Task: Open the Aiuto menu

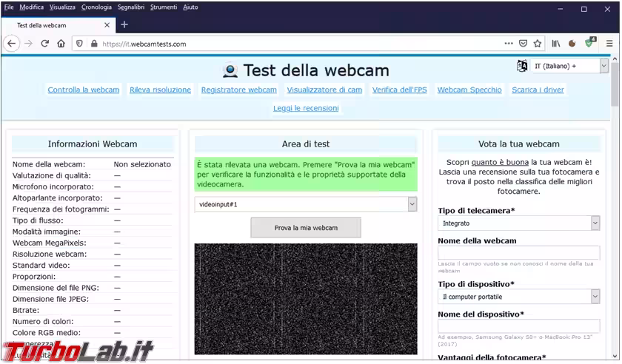Action: click(x=190, y=7)
